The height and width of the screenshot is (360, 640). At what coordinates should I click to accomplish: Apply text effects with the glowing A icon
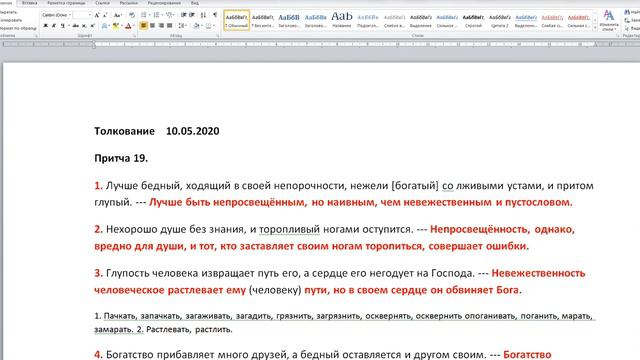(104, 26)
